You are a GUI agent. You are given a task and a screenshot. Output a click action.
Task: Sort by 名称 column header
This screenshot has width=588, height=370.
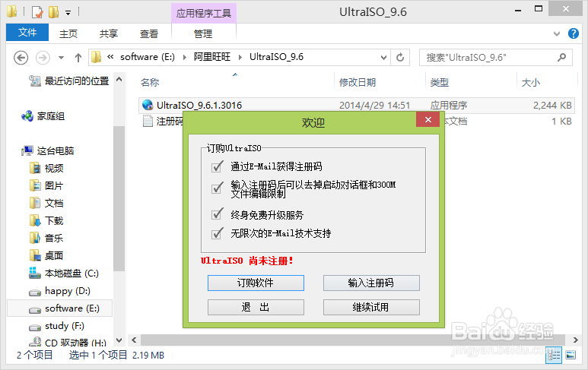(x=150, y=82)
